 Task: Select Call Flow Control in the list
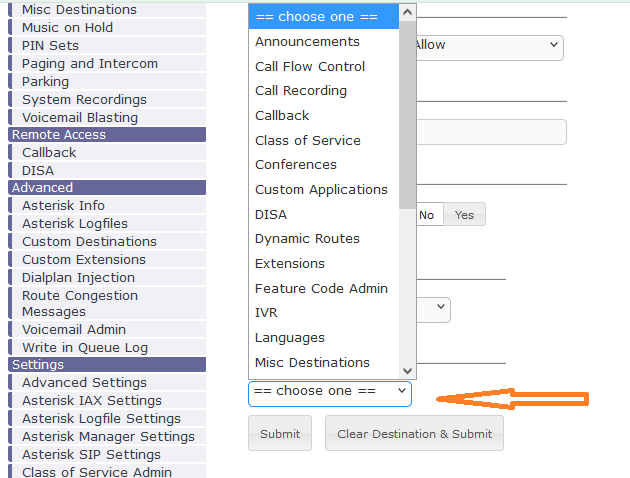[310, 67]
